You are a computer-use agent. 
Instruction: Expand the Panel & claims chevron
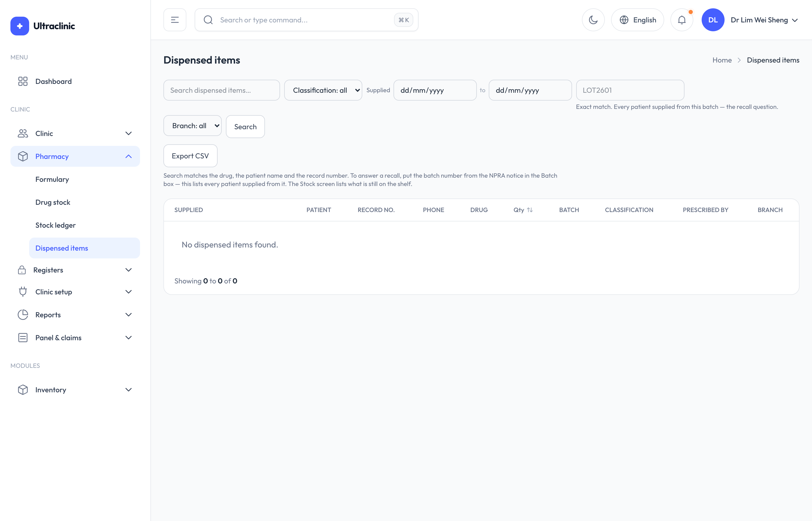[x=128, y=338]
